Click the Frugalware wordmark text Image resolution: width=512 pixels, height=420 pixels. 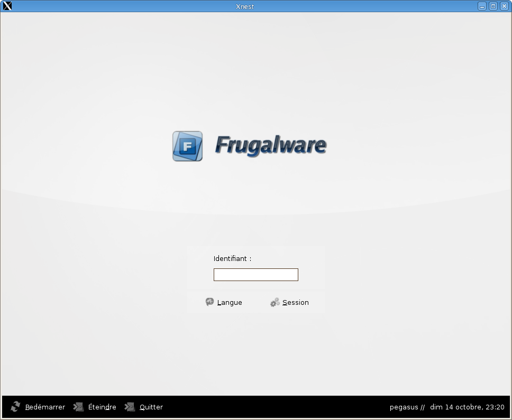pos(271,145)
